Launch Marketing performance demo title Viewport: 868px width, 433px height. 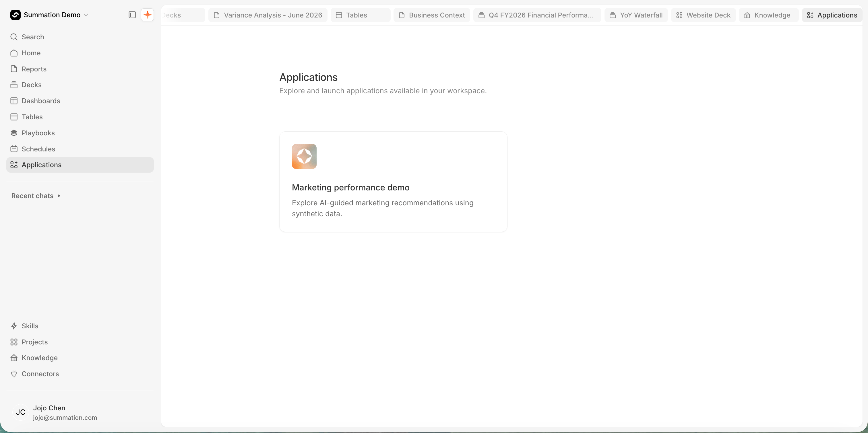click(350, 188)
